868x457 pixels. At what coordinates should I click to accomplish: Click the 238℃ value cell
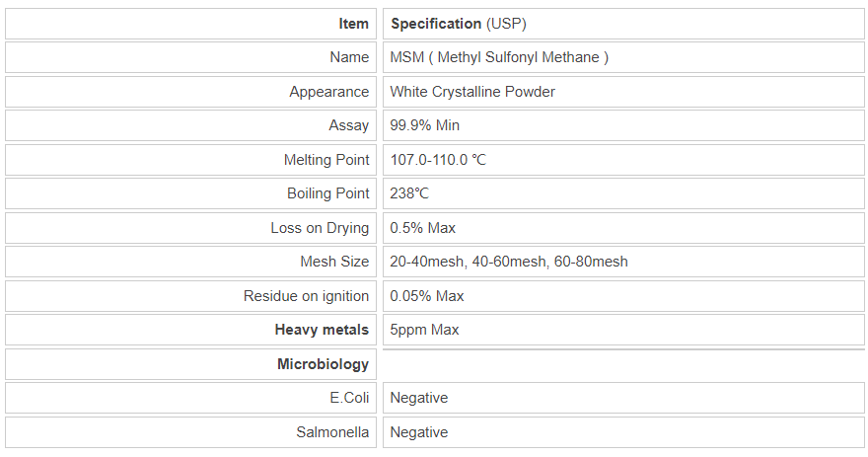[409, 193]
